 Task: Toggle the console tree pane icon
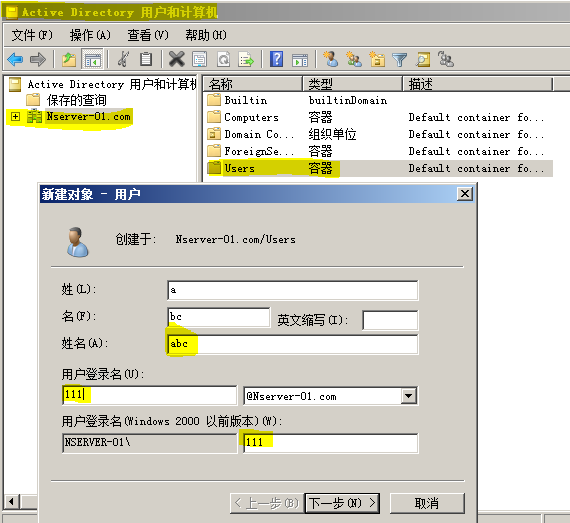point(92,59)
